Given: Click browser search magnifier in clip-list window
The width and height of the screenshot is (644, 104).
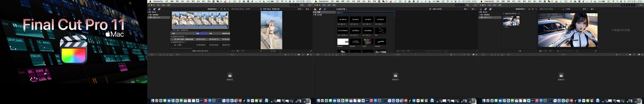Looking at the screenshot, I should pos(228,9).
